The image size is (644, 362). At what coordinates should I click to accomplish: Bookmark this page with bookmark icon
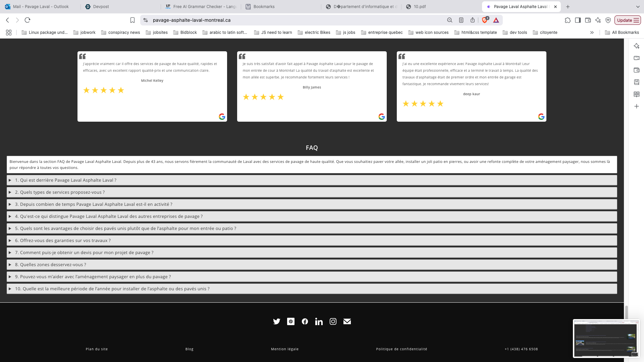pyautogui.click(x=132, y=20)
